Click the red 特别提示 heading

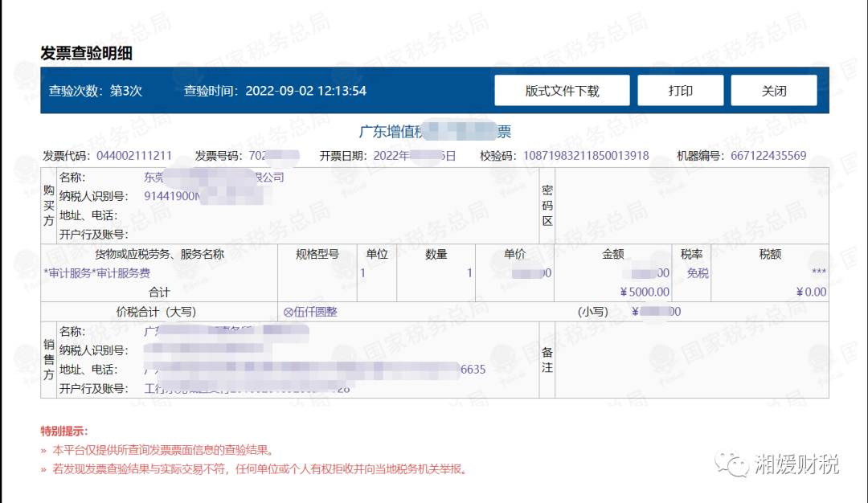click(64, 431)
